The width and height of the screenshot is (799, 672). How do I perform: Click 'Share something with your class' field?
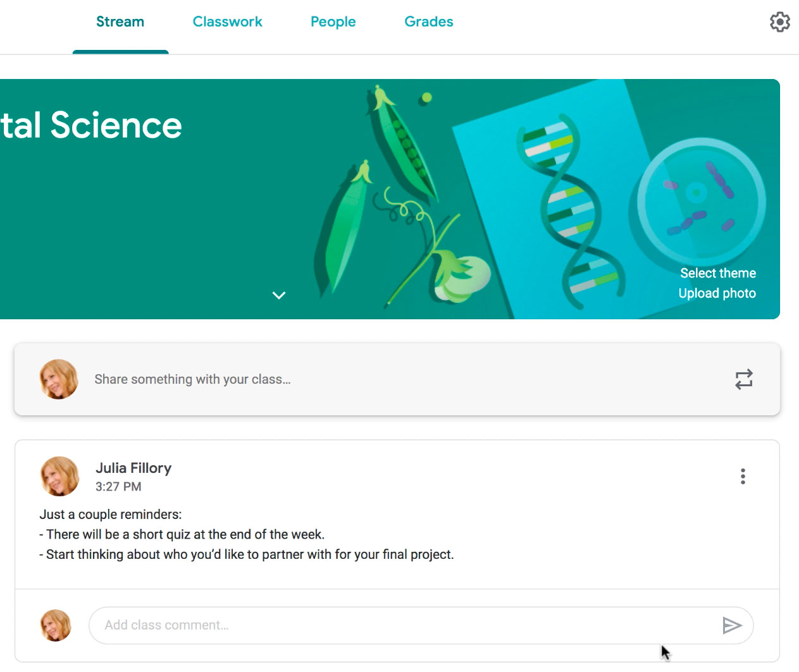(192, 379)
